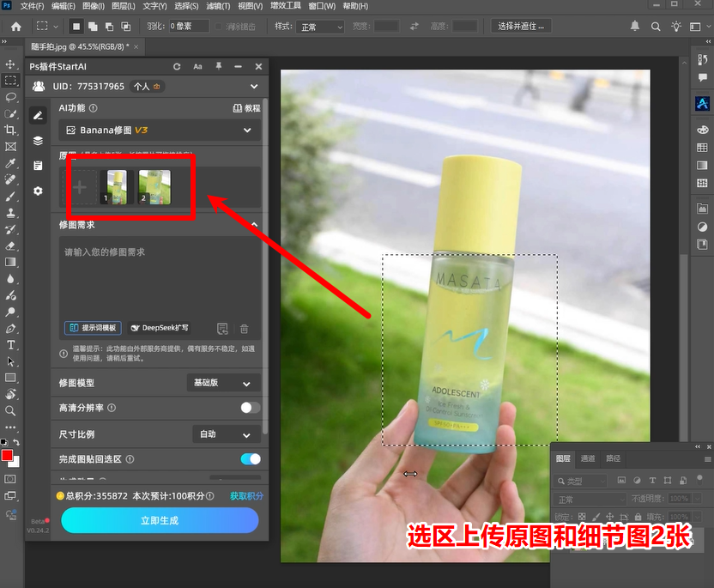
Task: Open the tool preset picker arrow
Action: (x=56, y=27)
